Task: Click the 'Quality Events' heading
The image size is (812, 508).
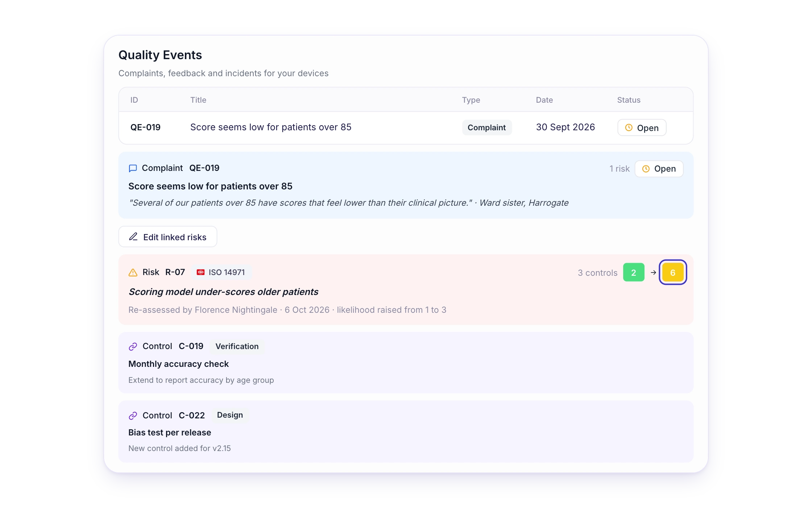Action: 160,55
